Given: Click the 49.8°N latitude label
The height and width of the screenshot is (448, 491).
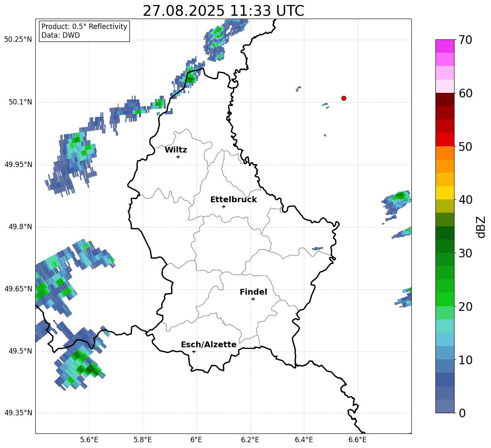Looking at the screenshot, I should [x=20, y=227].
